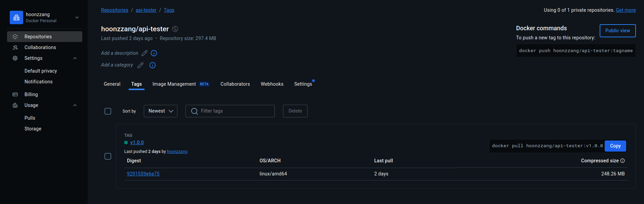Click the Repositories sidebar icon
Viewport: 644px width, 204px height.
15,37
